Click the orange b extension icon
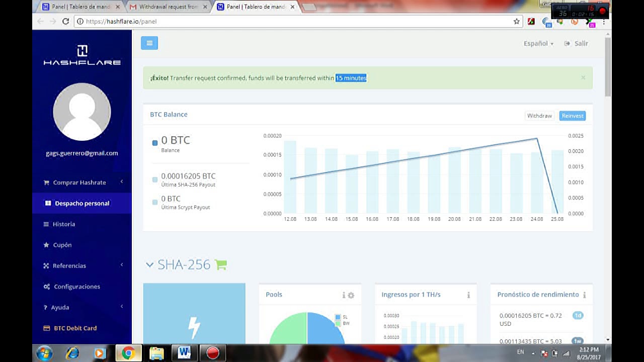 574,21
